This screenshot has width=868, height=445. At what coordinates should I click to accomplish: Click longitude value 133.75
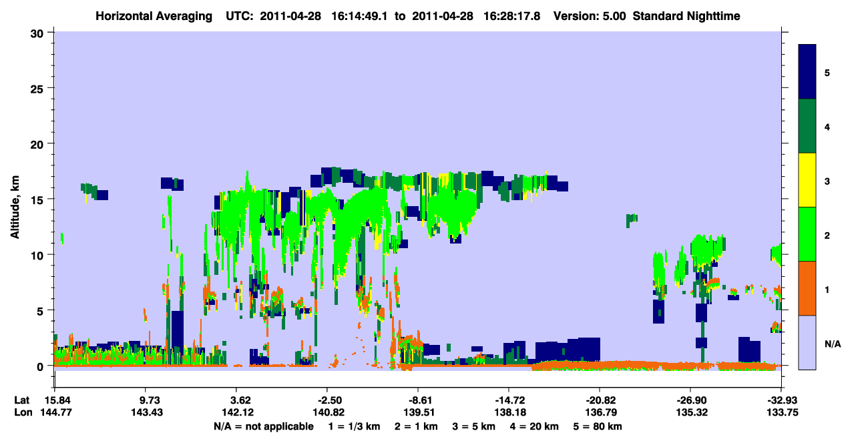pos(782,413)
